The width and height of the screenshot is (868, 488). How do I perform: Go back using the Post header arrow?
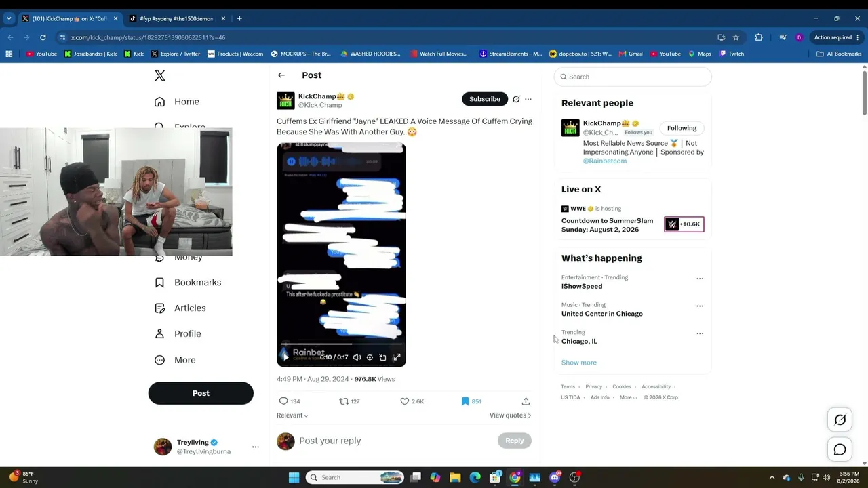click(x=281, y=75)
